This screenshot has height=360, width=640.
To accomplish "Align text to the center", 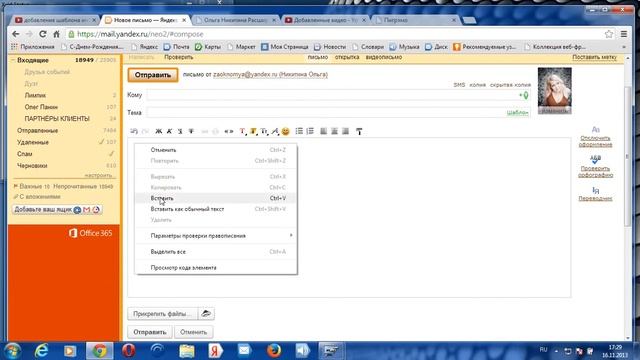I will coord(334,131).
